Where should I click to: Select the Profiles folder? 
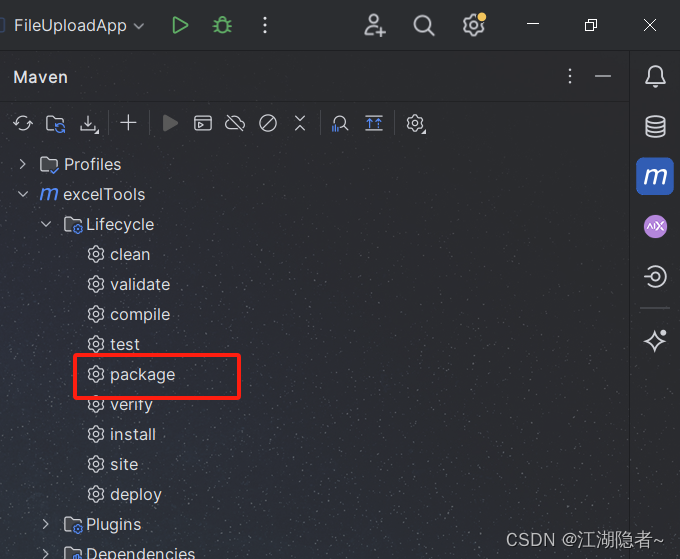click(x=80, y=164)
